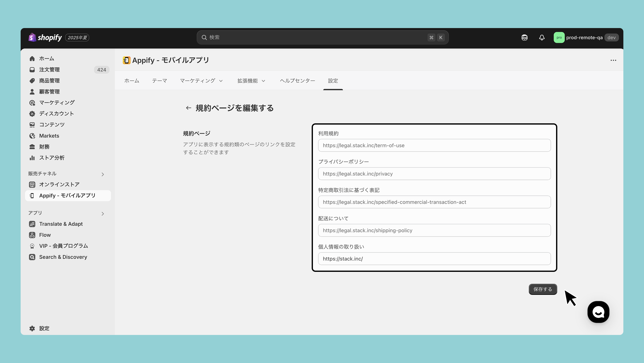Go to Markets in sidebar
The width and height of the screenshot is (644, 363).
(x=49, y=136)
